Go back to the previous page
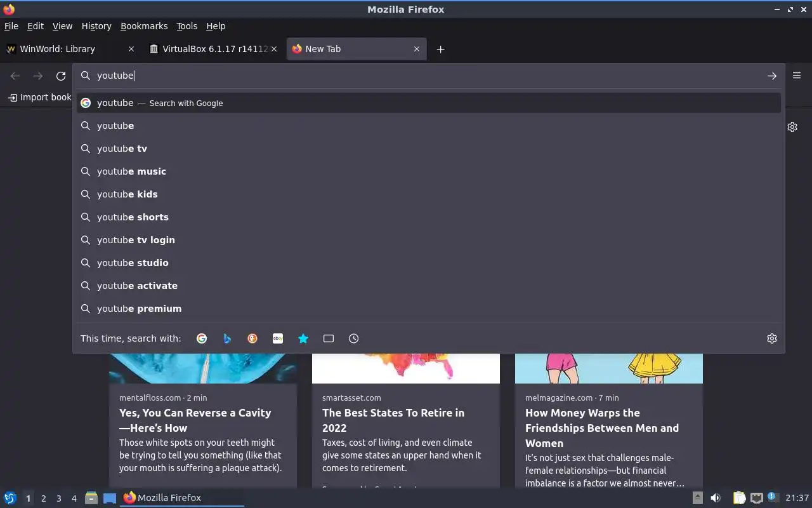Screen dimensions: 812x508 point(15,76)
